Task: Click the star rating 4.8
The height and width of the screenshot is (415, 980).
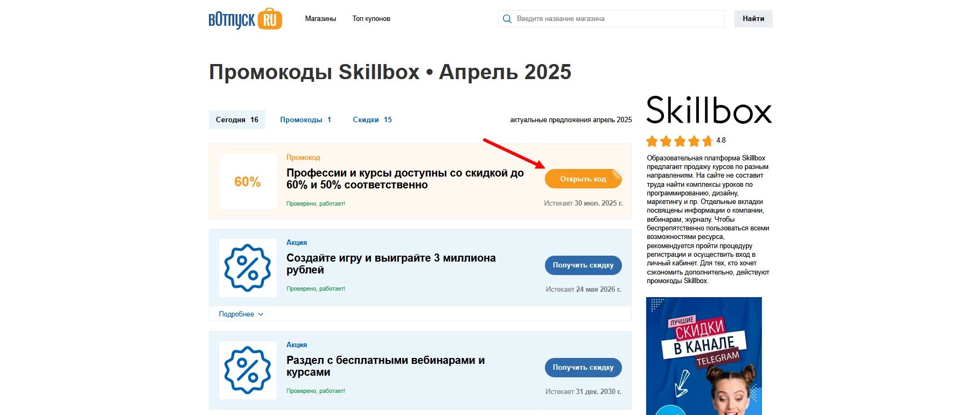Action: [x=686, y=141]
